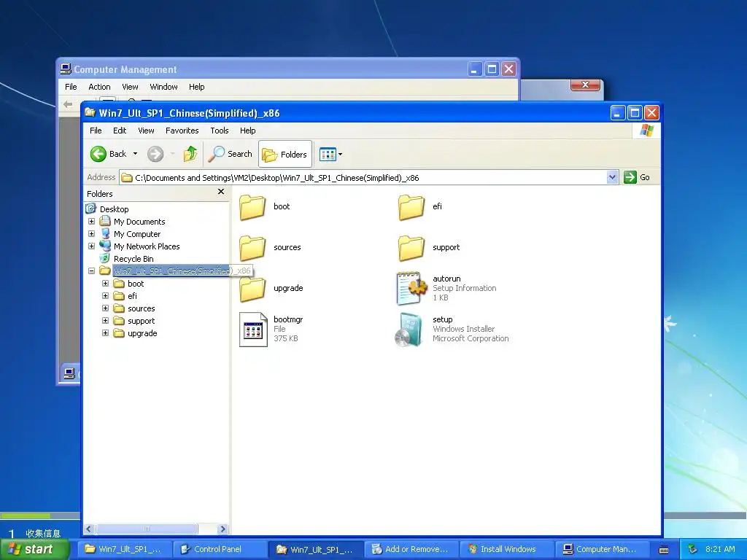Open the File menu in Explorer

click(x=96, y=131)
